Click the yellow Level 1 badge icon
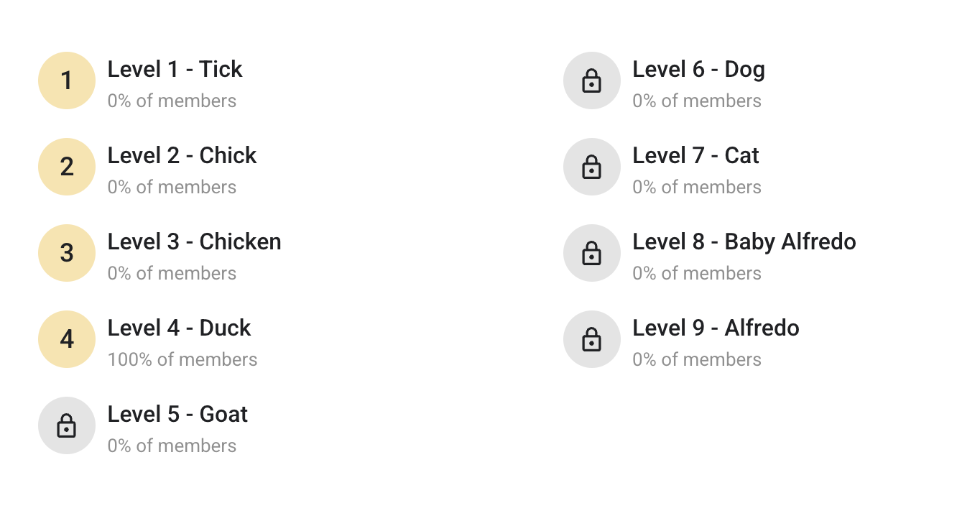This screenshot has width=980, height=516. tap(67, 80)
